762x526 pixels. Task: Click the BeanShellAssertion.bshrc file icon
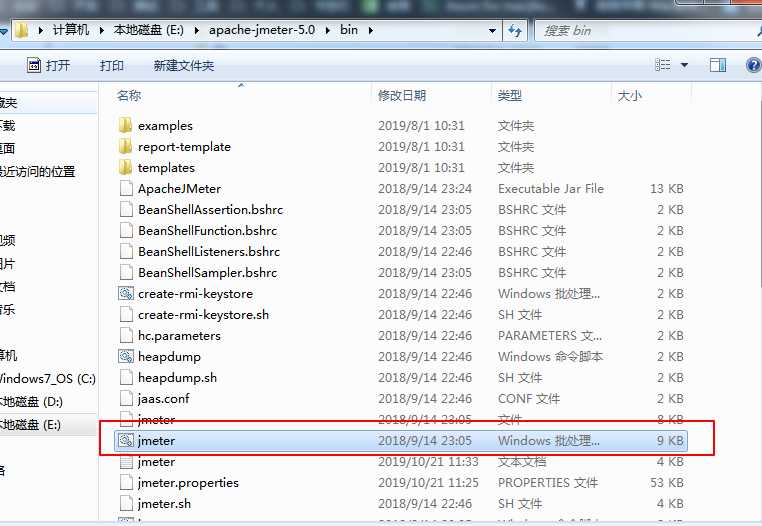pyautogui.click(x=126, y=209)
